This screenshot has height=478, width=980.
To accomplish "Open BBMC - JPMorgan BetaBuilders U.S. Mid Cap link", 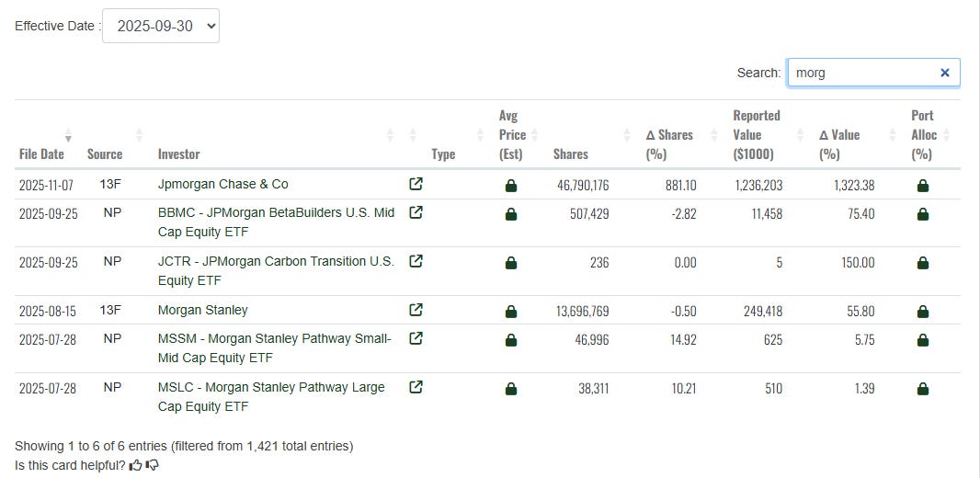I will pos(276,222).
